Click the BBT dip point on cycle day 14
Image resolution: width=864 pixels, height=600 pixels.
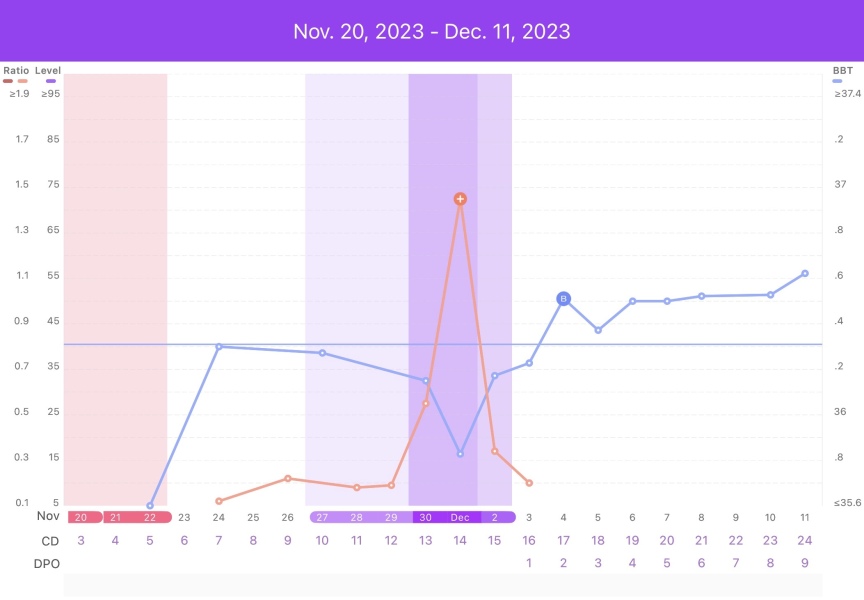460,454
